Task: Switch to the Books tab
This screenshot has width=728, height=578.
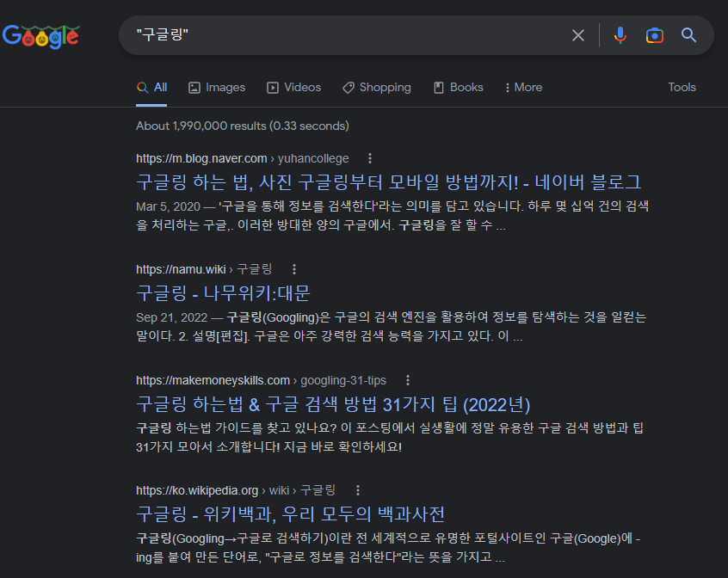Action: (x=459, y=88)
